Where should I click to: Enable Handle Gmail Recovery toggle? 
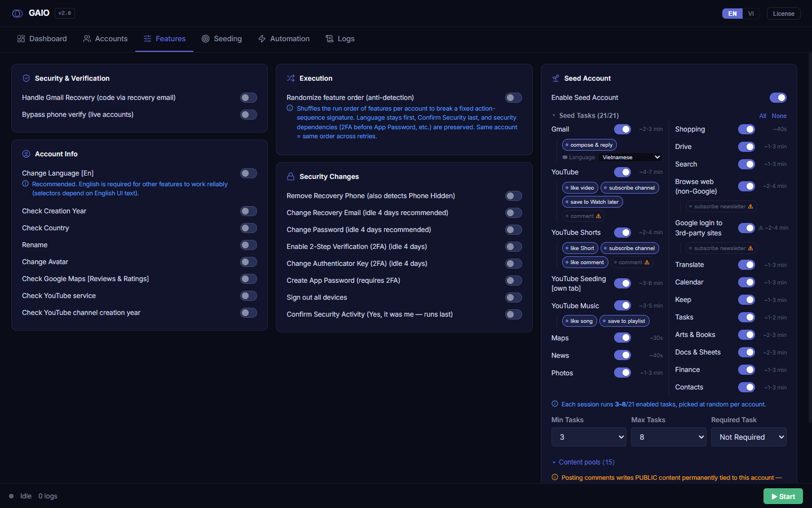coord(249,98)
